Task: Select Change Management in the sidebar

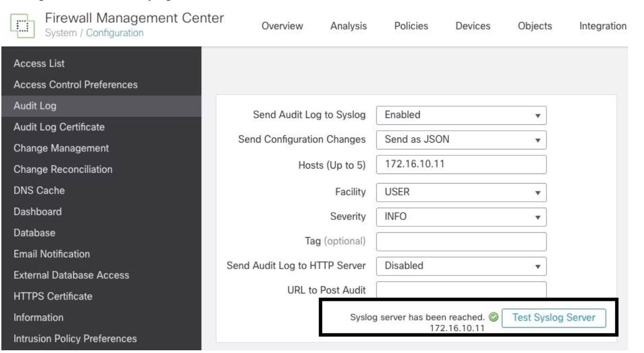Action: tap(61, 148)
